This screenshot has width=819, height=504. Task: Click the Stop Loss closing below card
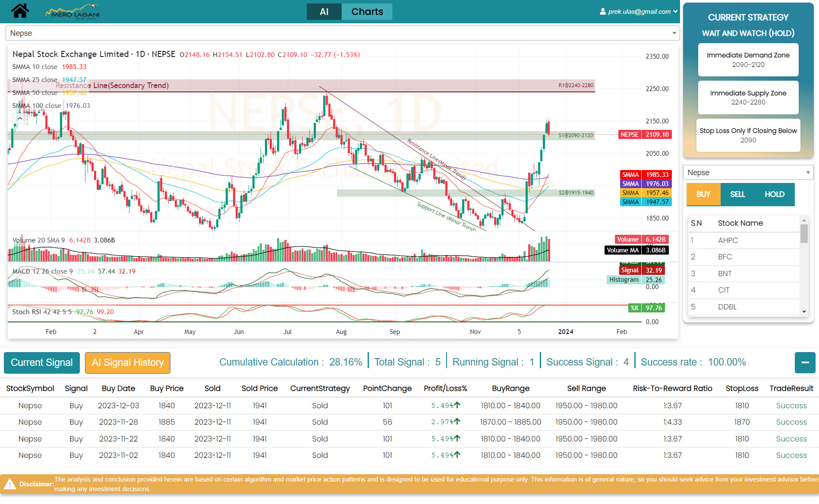748,135
